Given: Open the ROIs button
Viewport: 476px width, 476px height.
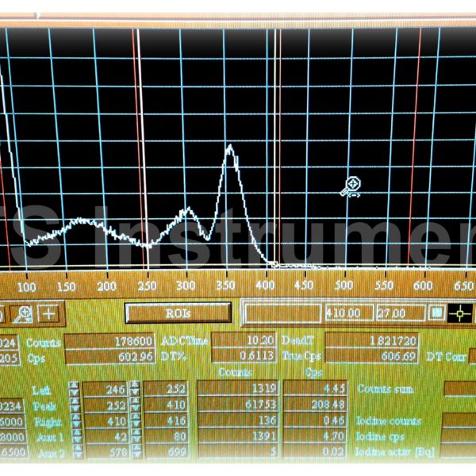Looking at the screenshot, I should 178,313.
